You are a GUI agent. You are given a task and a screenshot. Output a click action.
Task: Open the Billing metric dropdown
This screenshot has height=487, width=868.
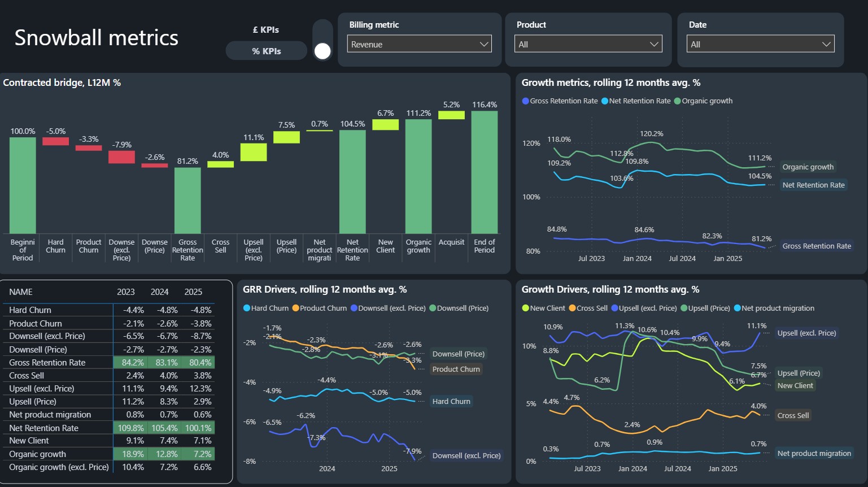419,44
